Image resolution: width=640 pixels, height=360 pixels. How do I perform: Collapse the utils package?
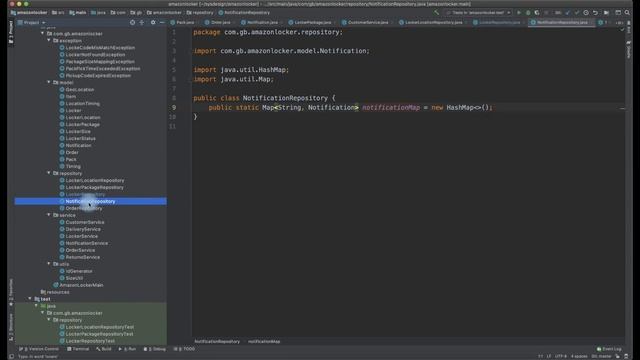pos(49,264)
